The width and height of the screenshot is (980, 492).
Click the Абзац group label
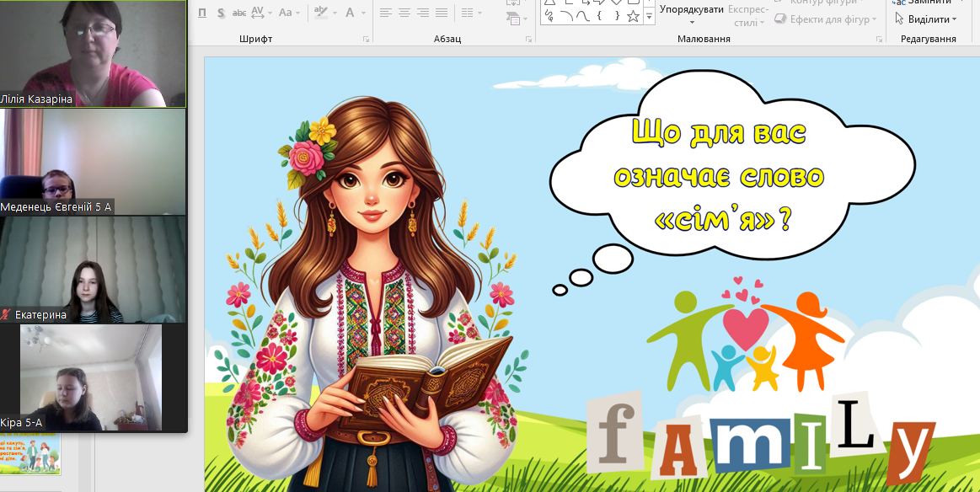447,39
